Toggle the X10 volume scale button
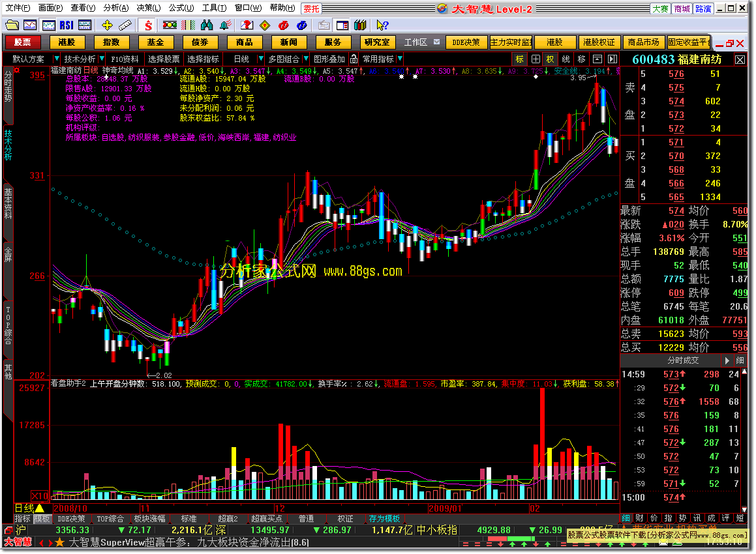756x554 pixels. (x=40, y=496)
